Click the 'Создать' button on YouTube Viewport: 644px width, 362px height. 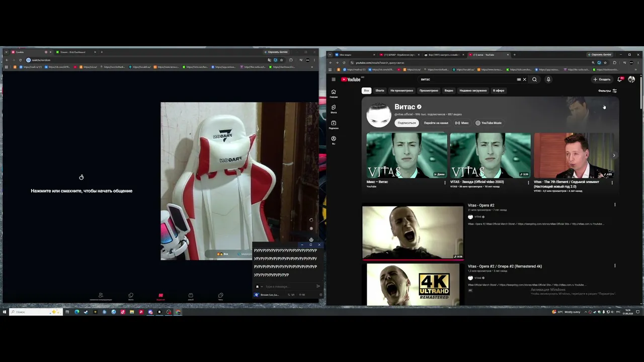coord(602,79)
